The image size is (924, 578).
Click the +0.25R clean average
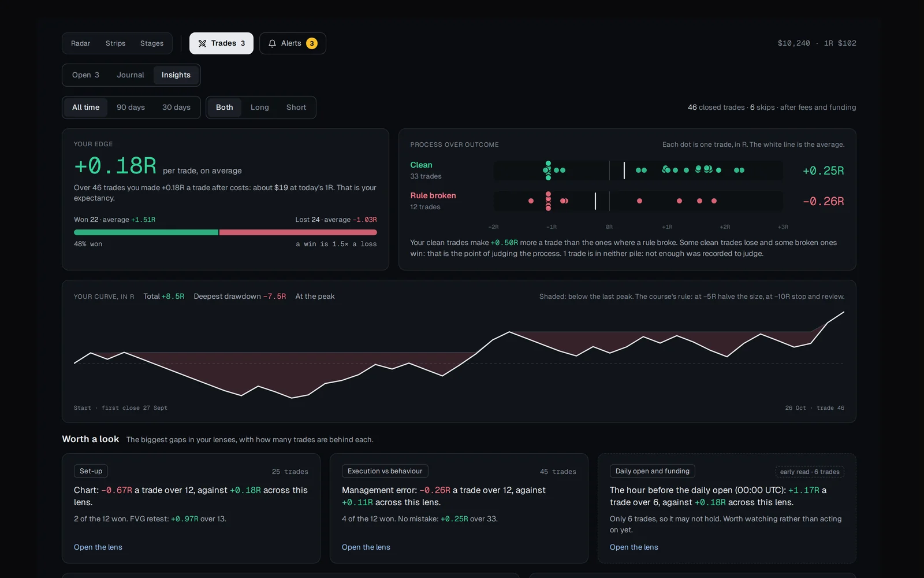[823, 171]
